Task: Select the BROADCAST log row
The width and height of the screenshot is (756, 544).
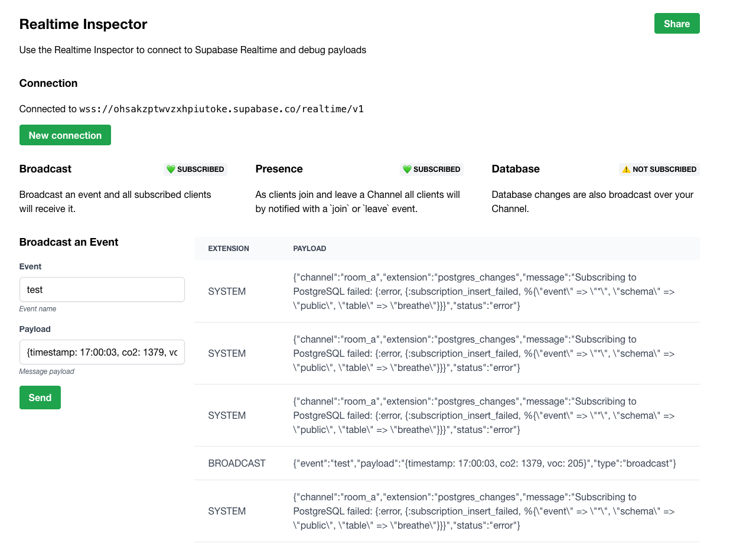Action: pos(237,463)
